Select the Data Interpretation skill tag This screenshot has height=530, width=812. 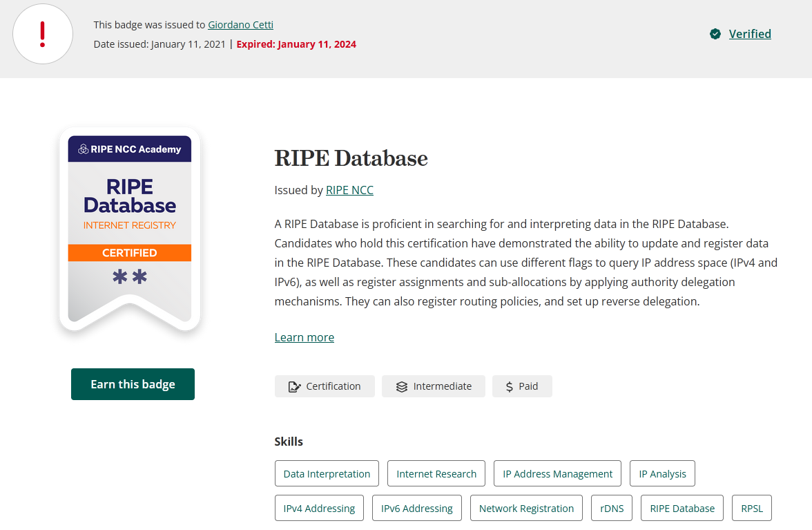click(327, 473)
